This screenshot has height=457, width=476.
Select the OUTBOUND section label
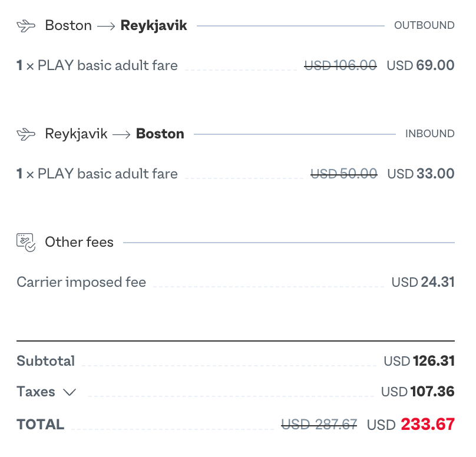[425, 25]
